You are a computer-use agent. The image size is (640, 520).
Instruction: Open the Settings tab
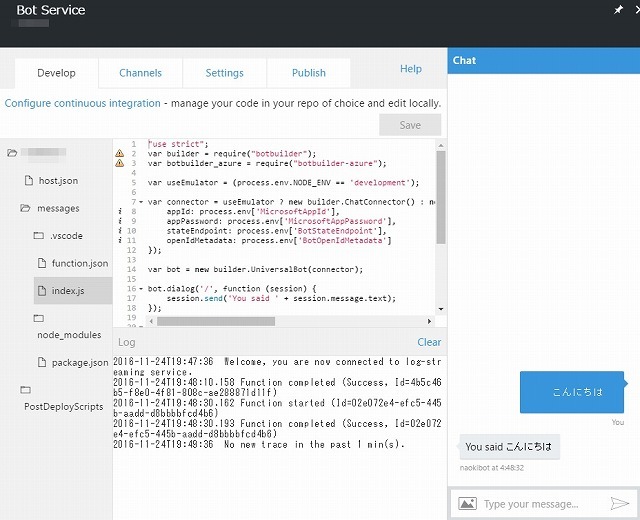(x=224, y=73)
